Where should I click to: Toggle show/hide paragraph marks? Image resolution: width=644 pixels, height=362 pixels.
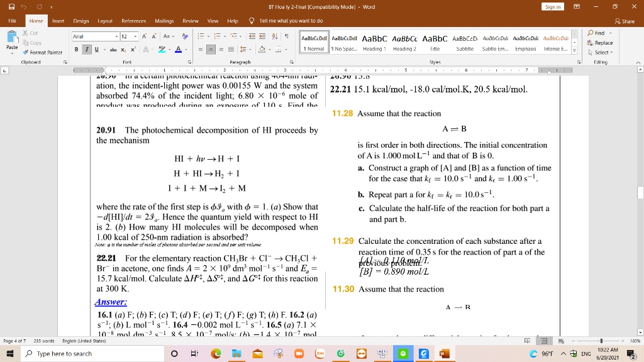287,36
